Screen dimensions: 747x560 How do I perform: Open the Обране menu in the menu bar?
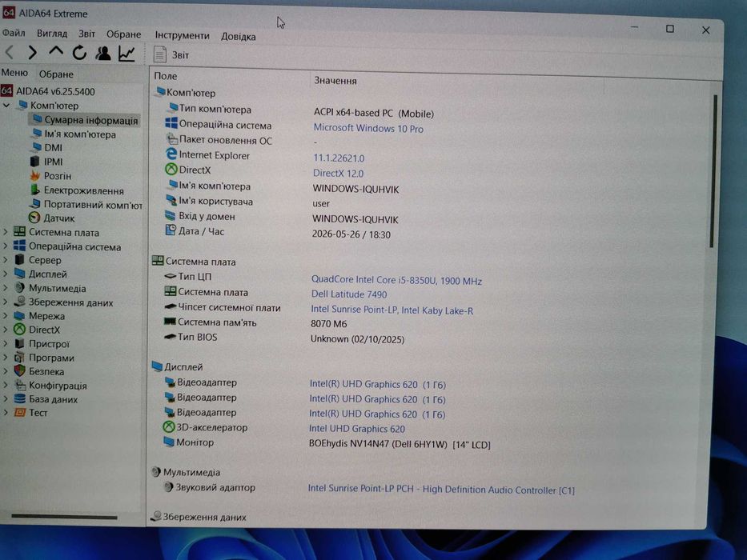tap(123, 34)
